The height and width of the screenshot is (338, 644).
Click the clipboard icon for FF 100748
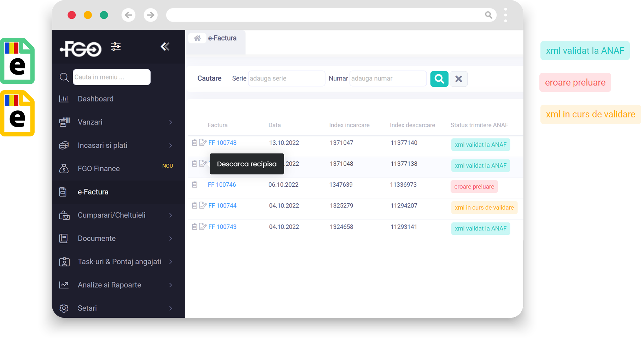pyautogui.click(x=194, y=142)
